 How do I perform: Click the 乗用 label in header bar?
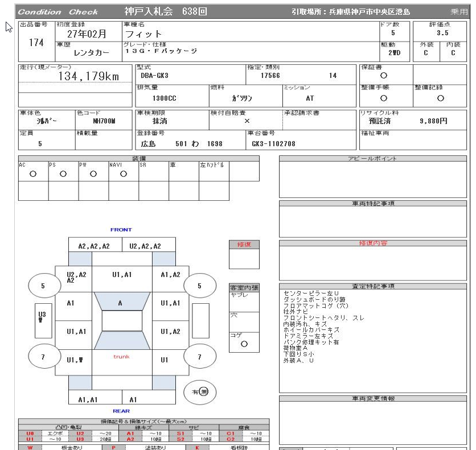458,12
